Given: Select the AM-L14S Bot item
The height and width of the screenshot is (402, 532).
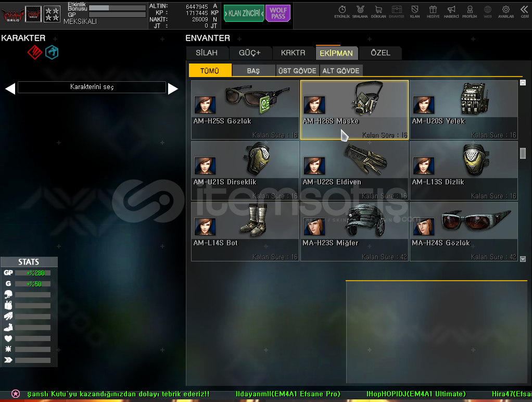Looking at the screenshot, I should [245, 232].
